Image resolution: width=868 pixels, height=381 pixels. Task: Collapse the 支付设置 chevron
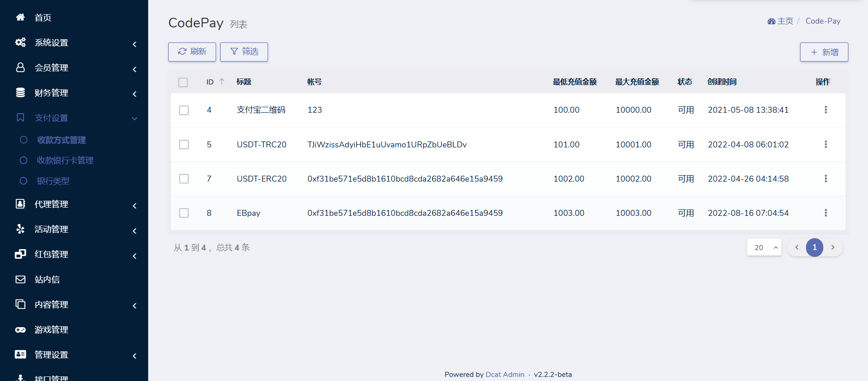point(134,119)
